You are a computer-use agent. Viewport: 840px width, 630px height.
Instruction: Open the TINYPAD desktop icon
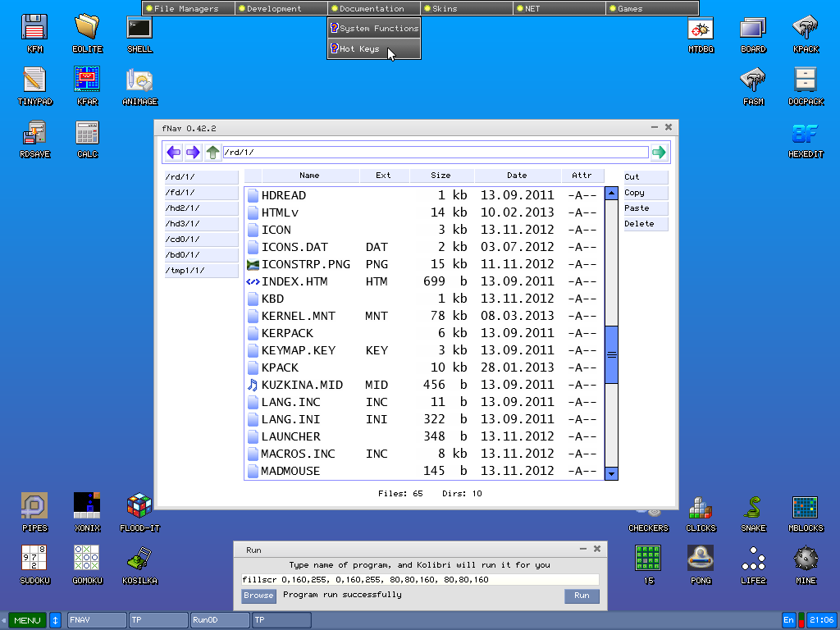pyautogui.click(x=34, y=80)
